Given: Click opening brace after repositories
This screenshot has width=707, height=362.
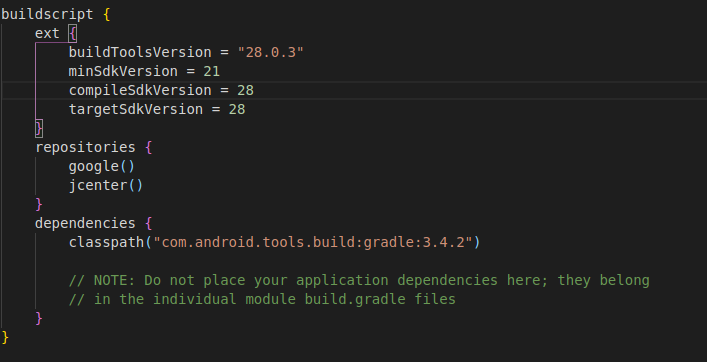Looking at the screenshot, I should (148, 147).
